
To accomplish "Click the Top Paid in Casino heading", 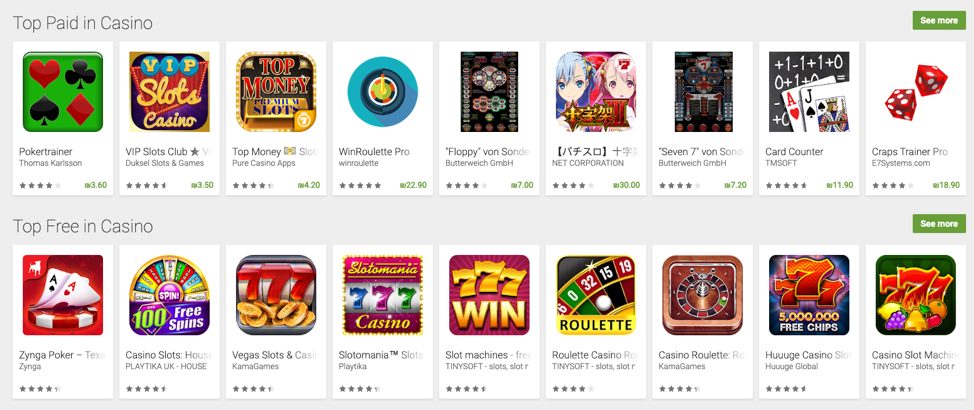I will pyautogui.click(x=83, y=24).
